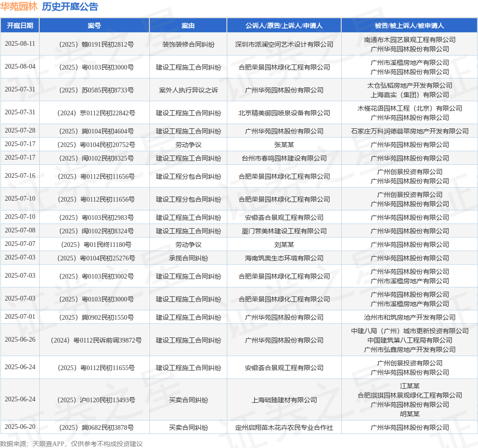Click defendant 中国建筑第八工程局有限公司
478x448 pixels.
[x=410, y=340]
